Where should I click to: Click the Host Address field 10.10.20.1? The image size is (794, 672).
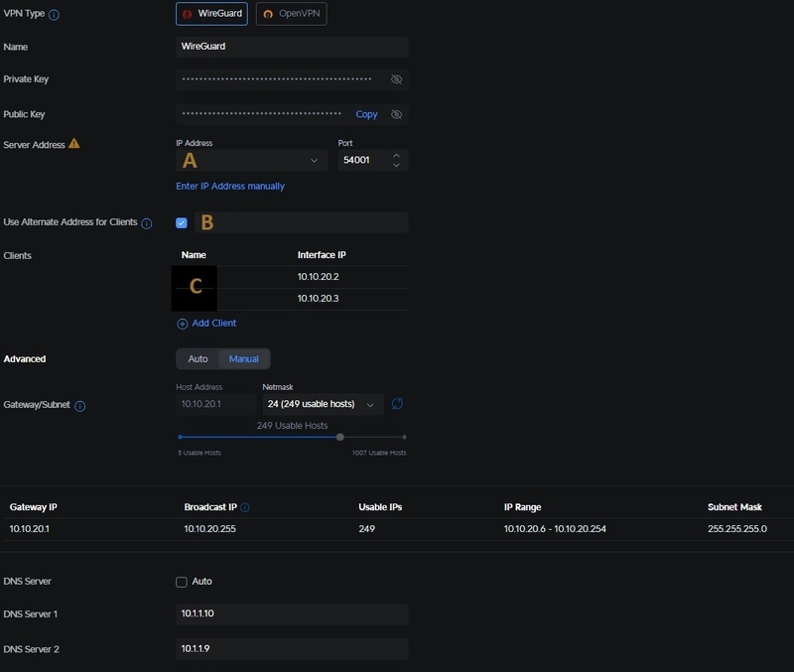(216, 404)
